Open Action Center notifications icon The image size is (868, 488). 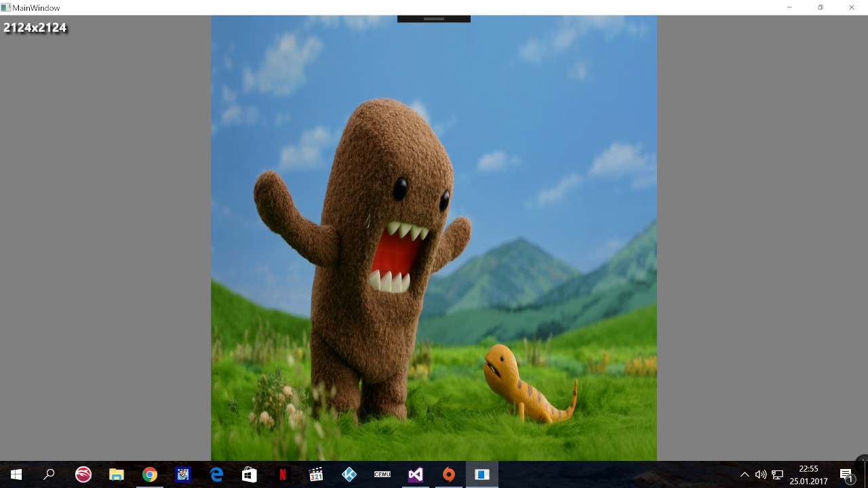point(846,474)
